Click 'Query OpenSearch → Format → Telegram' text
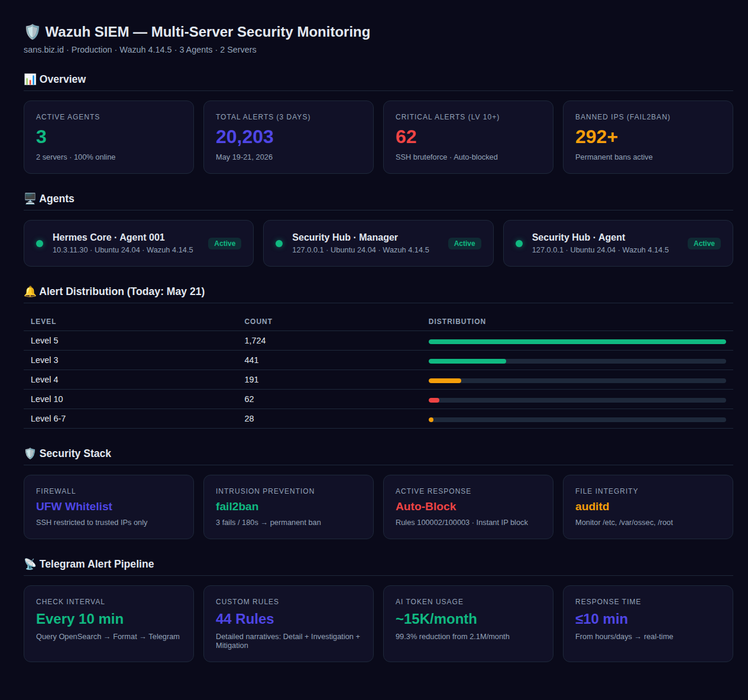748x700 pixels. click(x=108, y=637)
